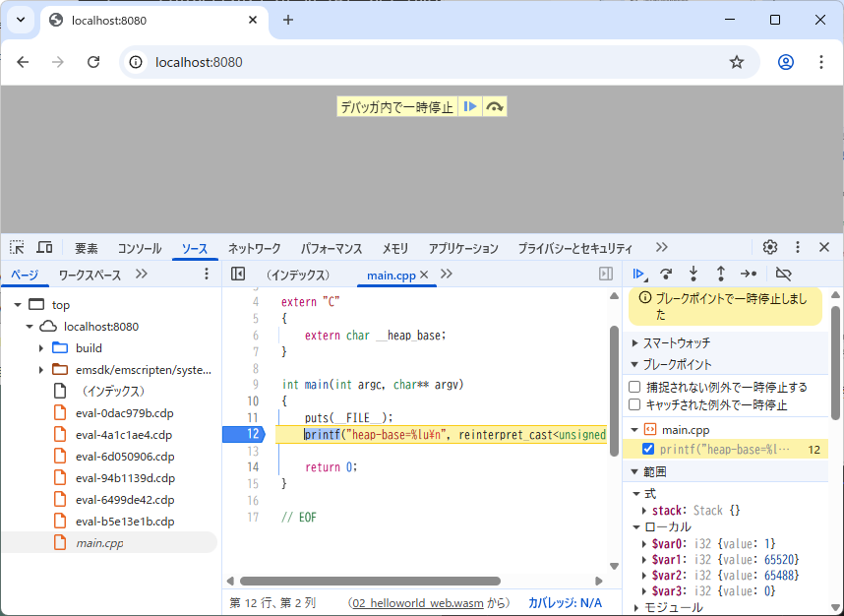The image size is (844, 616).
Task: Open the パフォーマンス tab
Action: pyautogui.click(x=332, y=248)
